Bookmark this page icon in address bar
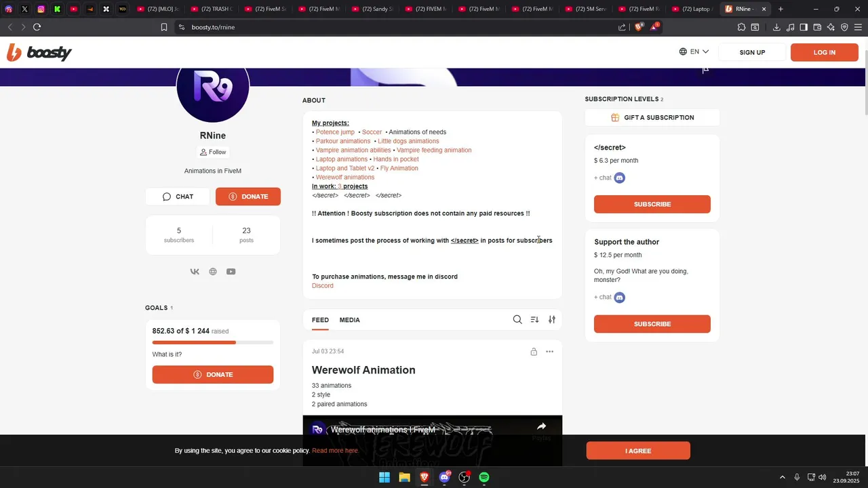 point(163,27)
